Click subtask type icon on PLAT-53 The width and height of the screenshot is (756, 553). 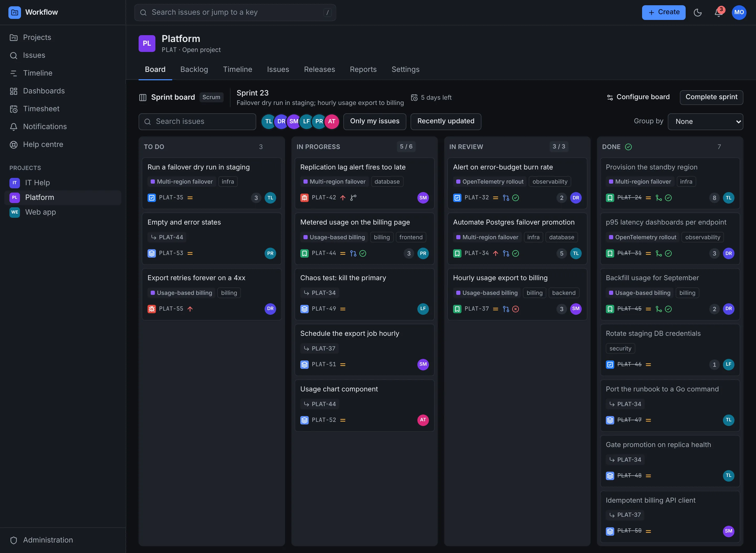[x=152, y=253]
